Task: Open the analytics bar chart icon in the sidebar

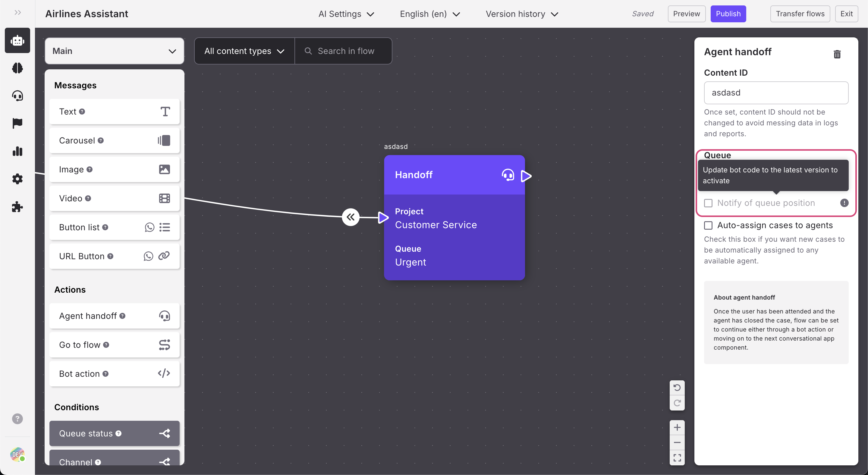Action: click(x=17, y=151)
